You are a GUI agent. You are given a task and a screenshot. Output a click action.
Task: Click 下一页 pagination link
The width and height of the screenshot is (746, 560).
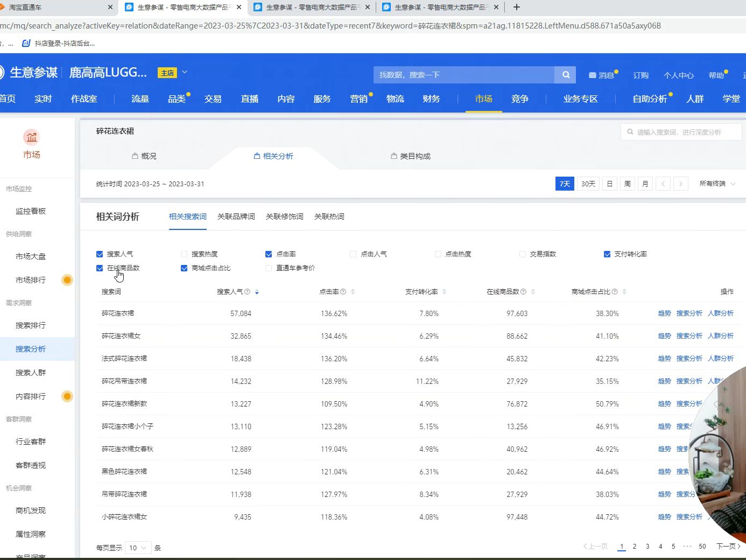729,547
